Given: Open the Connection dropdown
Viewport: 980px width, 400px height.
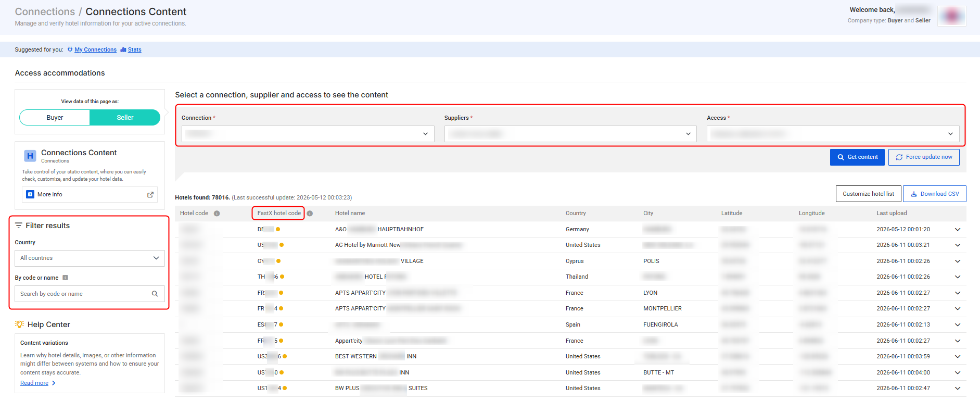Looking at the screenshot, I should click(308, 134).
